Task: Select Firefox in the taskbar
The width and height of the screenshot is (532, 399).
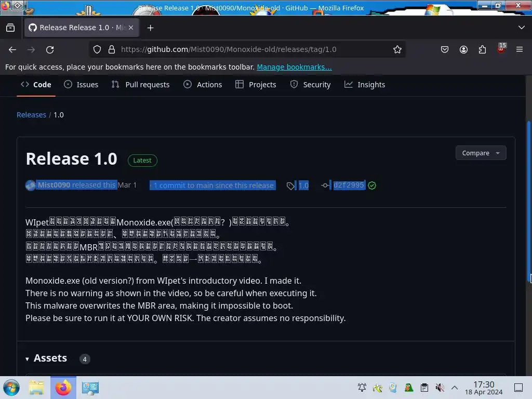Action: click(63, 388)
